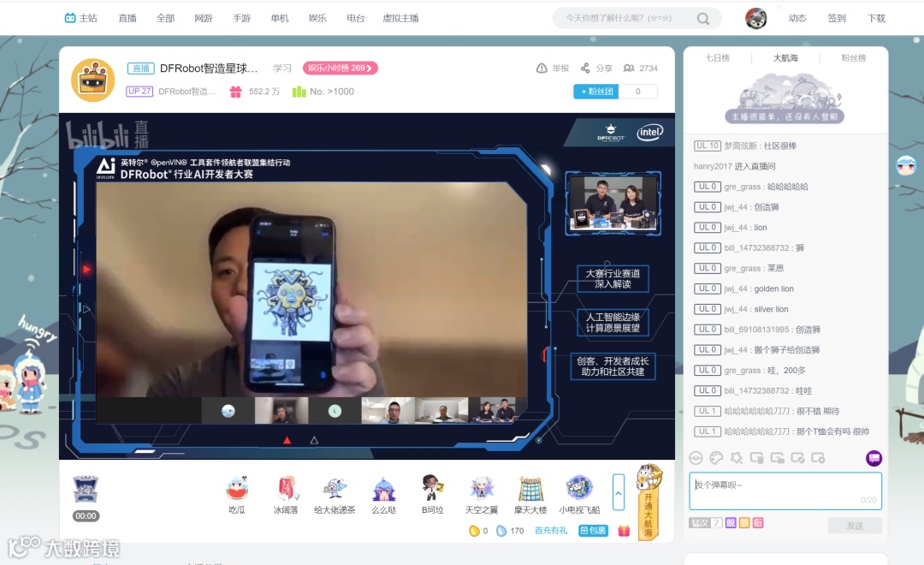Open the 全部 nav item
This screenshot has height=565, width=924.
pyautogui.click(x=166, y=18)
